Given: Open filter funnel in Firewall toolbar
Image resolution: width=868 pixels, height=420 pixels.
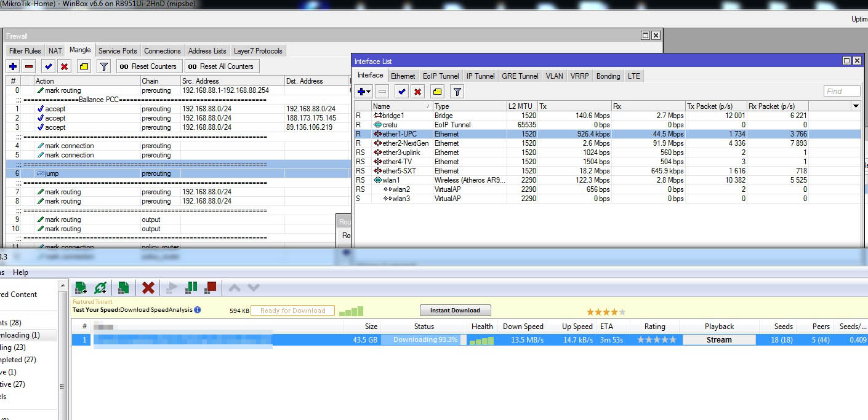Looking at the screenshot, I should click(104, 66).
